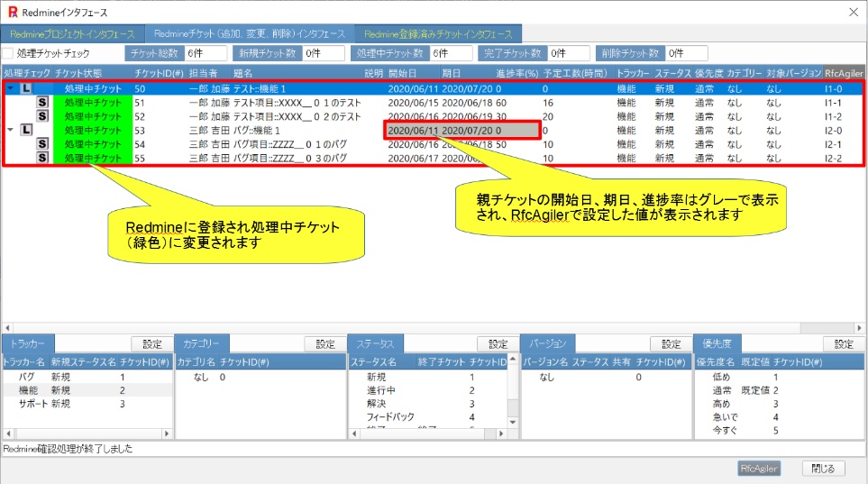Select 解決 in ステータス list
This screenshot has width=868, height=484.
[376, 404]
